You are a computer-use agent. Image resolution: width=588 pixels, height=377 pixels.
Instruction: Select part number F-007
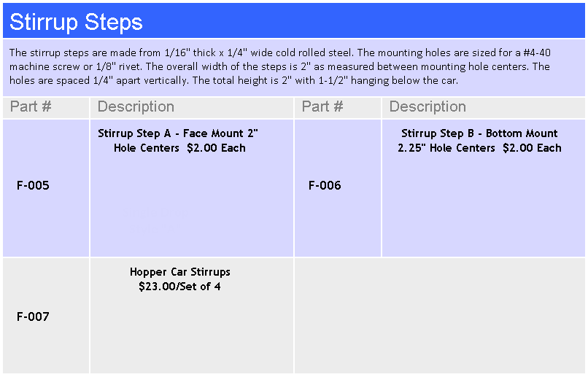click(33, 316)
